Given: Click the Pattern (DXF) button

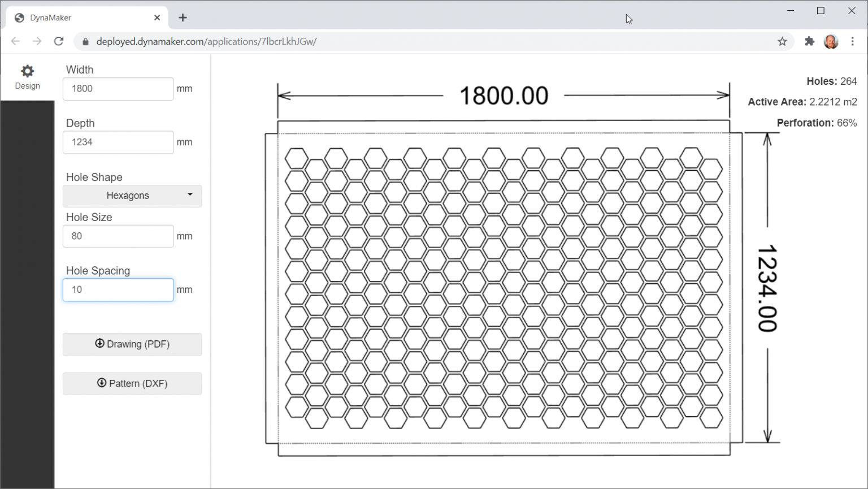Looking at the screenshot, I should click(x=132, y=383).
